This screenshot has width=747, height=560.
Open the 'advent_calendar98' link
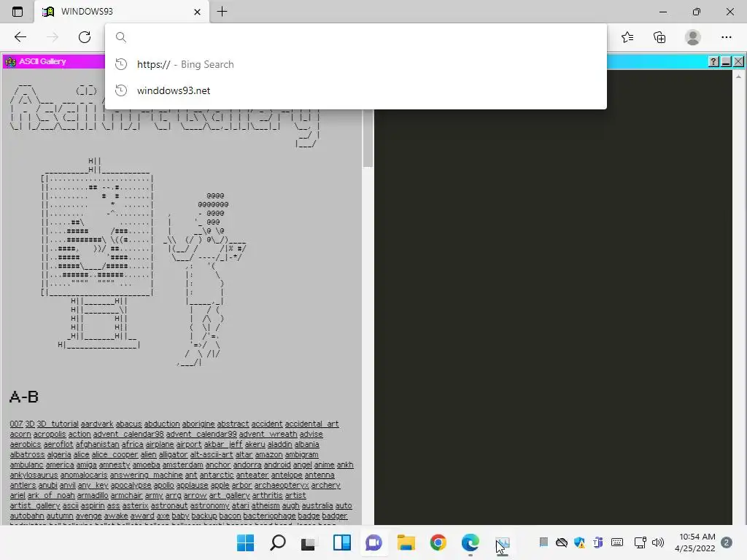128,434
